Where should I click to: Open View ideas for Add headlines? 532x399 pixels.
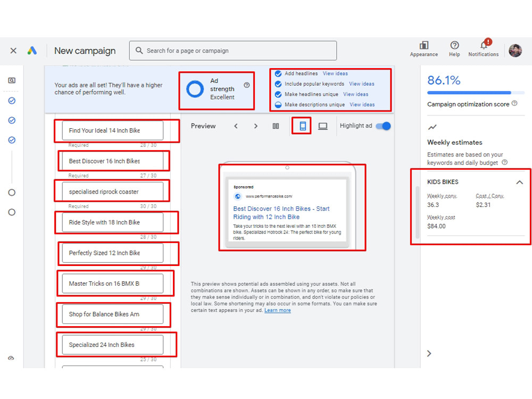tap(335, 73)
